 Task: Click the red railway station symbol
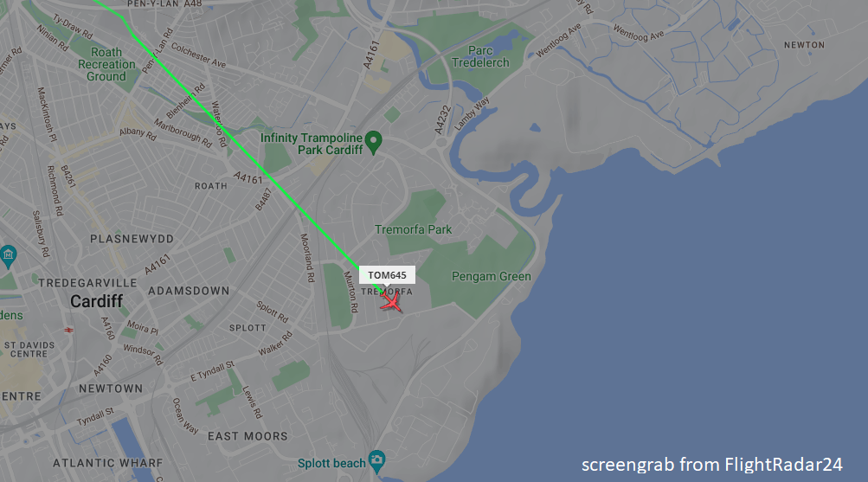(x=68, y=330)
